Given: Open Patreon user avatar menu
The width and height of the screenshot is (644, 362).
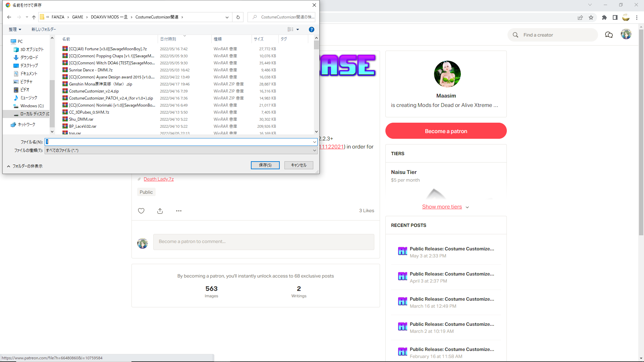Looking at the screenshot, I should click(x=626, y=34).
